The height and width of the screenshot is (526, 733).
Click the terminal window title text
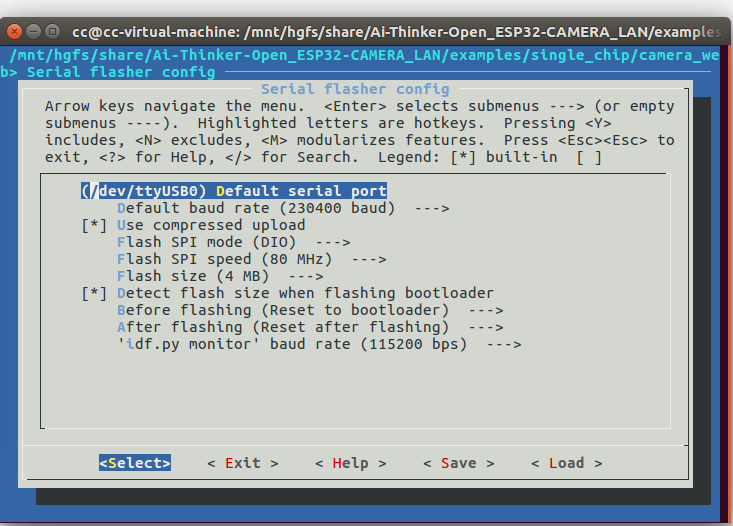pos(396,32)
